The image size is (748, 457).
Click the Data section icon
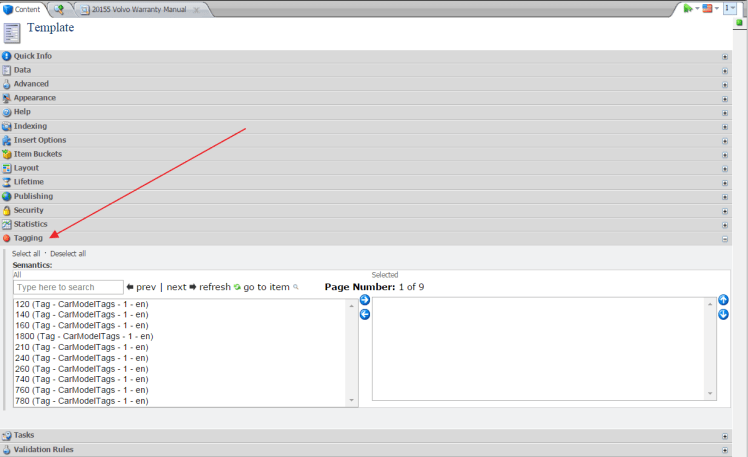click(x=6, y=70)
